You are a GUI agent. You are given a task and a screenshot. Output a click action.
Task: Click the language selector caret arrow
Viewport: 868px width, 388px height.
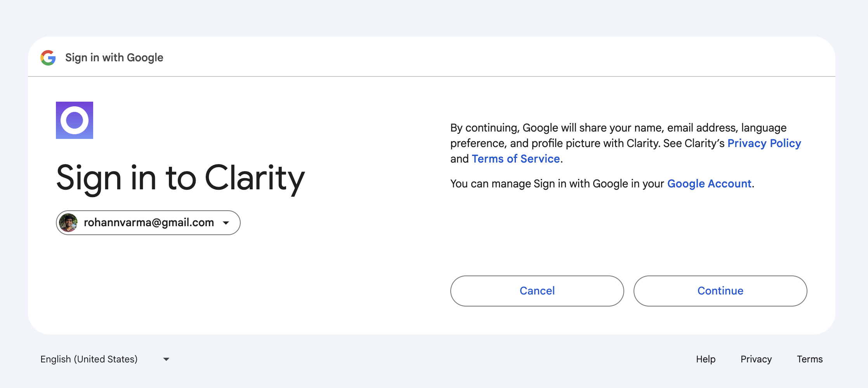click(x=166, y=359)
